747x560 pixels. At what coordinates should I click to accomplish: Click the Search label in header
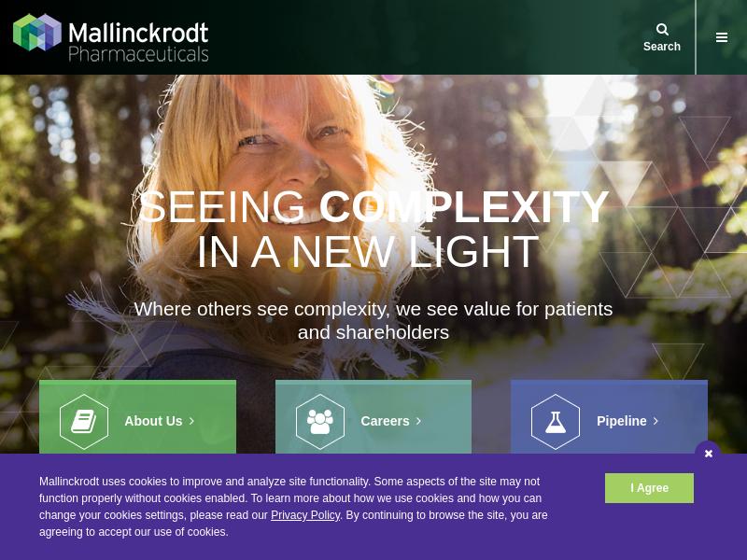662,47
